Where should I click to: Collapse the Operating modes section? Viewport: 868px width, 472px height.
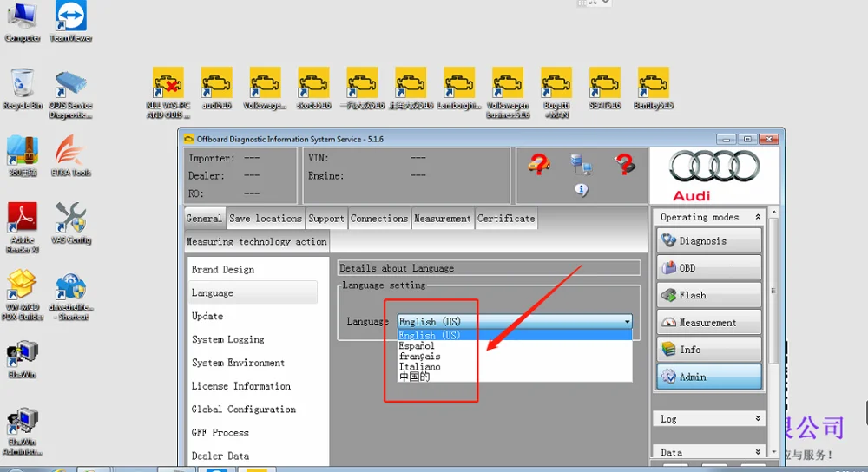tap(758, 218)
